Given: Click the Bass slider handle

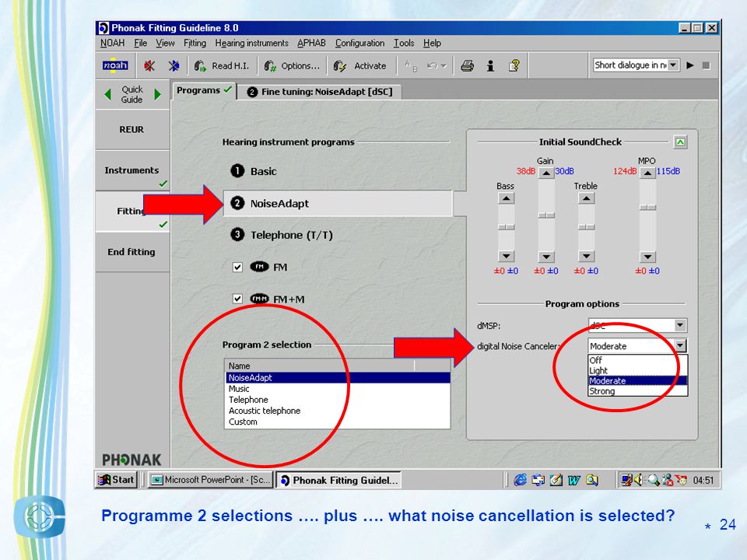Looking at the screenshot, I should (506, 227).
